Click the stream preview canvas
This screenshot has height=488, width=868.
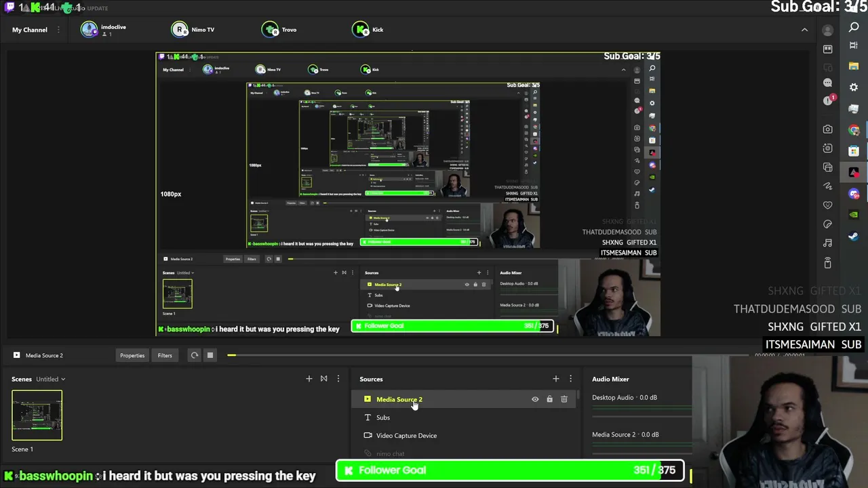coord(408,194)
